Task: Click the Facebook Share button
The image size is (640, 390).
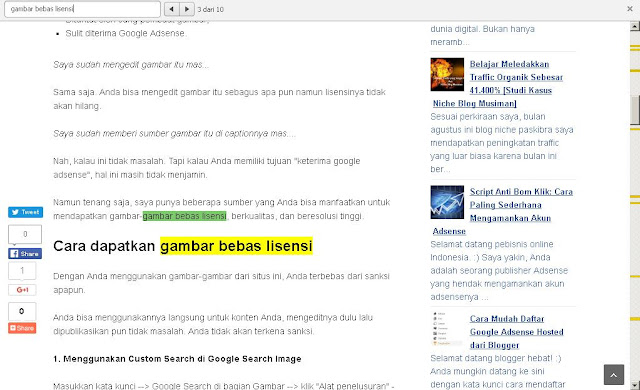Action: pyautogui.click(x=25, y=253)
